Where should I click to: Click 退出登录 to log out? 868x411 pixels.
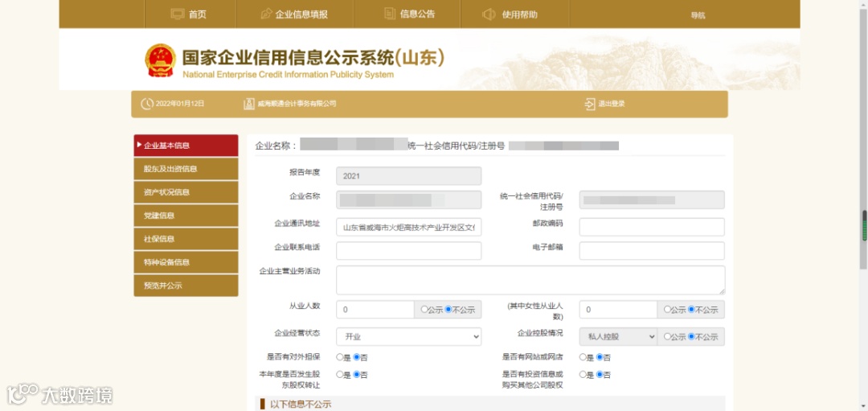(611, 104)
